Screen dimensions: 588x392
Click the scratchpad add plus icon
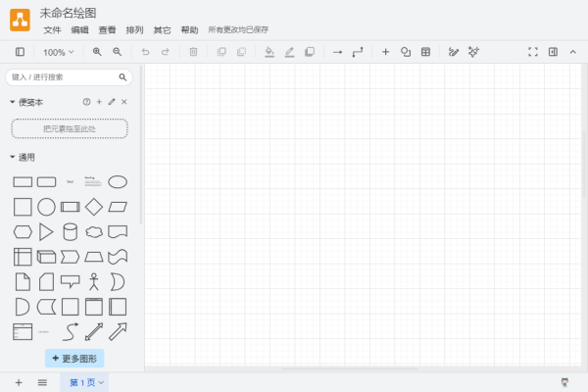pos(99,102)
